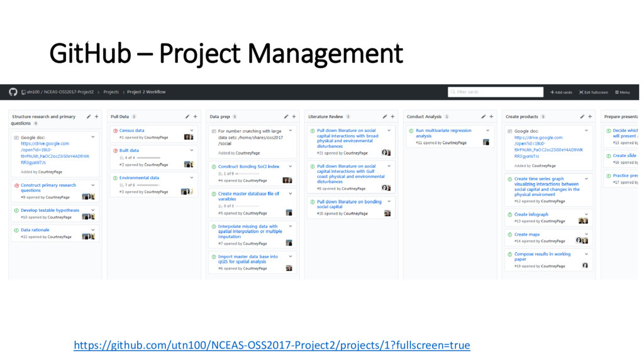Edit the Structure research column with pencil icon
This screenshot has width=644, height=362.
point(89,116)
